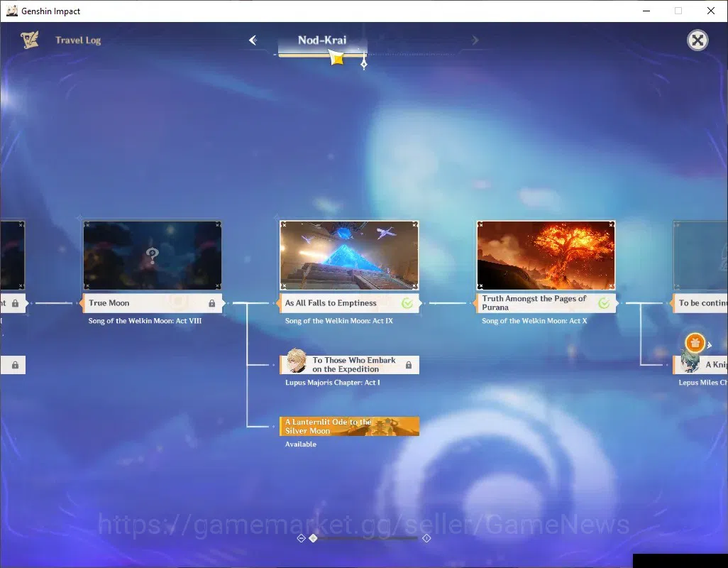
Task: Select As All Falls to Emptiness quest label
Action: click(350, 302)
